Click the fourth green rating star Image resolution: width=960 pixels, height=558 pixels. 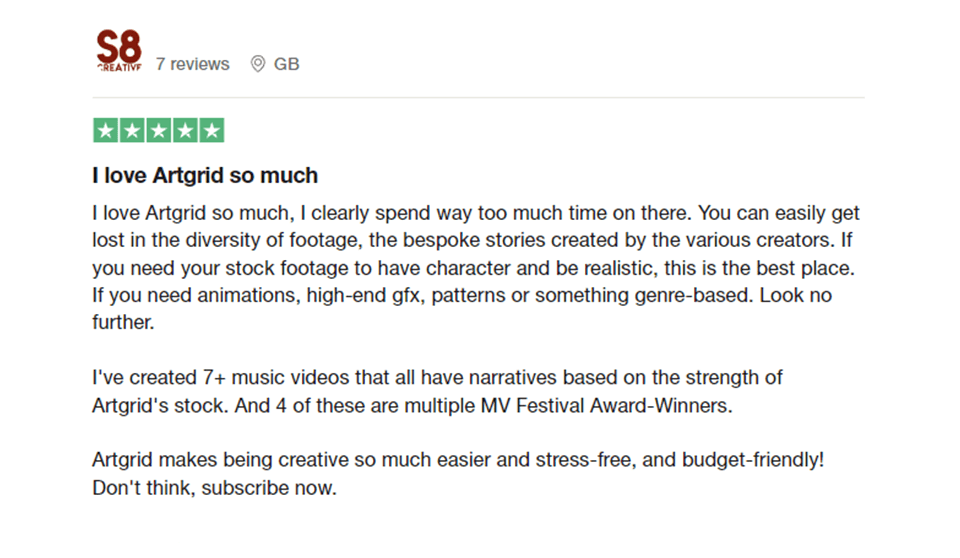pyautogui.click(x=184, y=130)
